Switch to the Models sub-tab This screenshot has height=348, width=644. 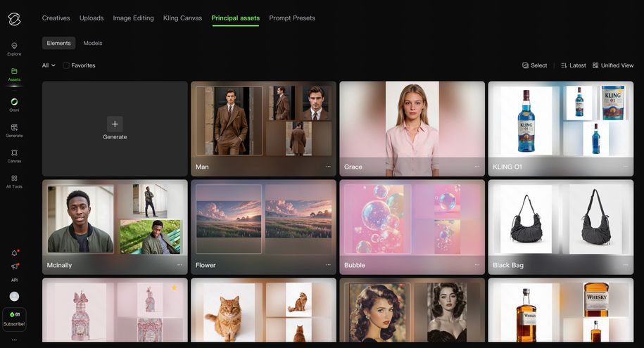coord(93,44)
